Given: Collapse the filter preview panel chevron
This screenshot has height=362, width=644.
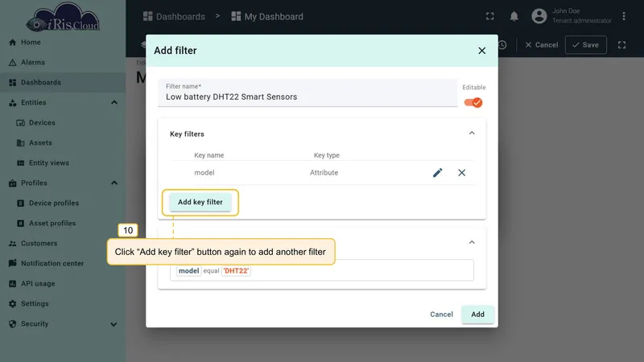Looking at the screenshot, I should [x=472, y=242].
